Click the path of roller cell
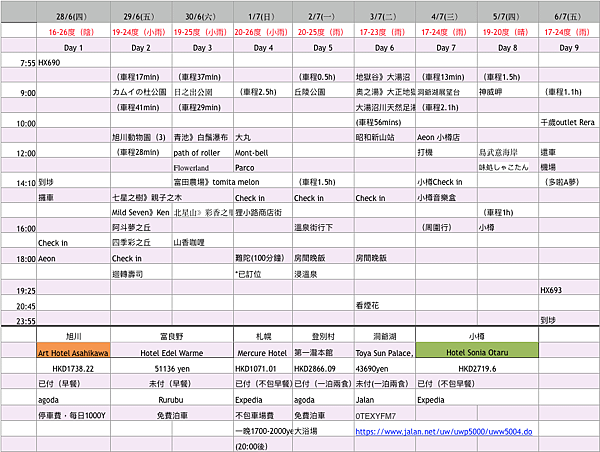600x452 pixels. 202,152
